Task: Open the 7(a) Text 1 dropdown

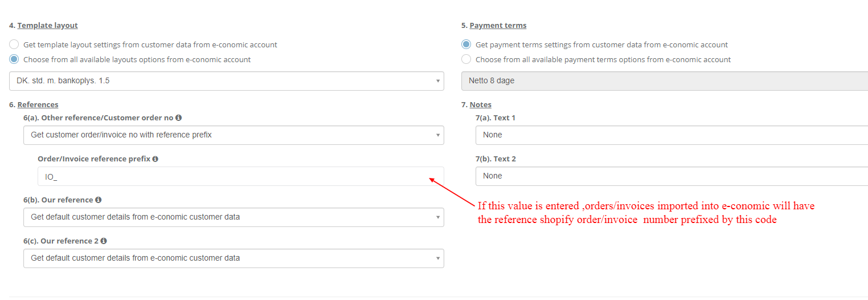Action: tap(672, 135)
